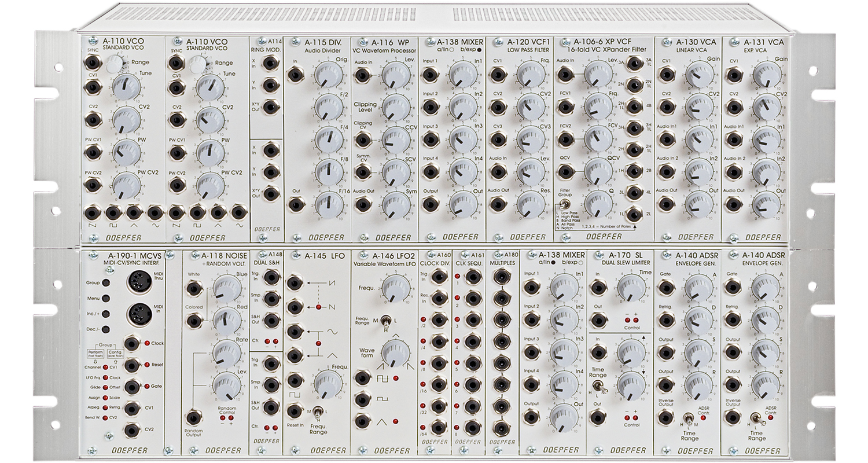Click the /2 output jack on A160 Clock Div

(439, 319)
